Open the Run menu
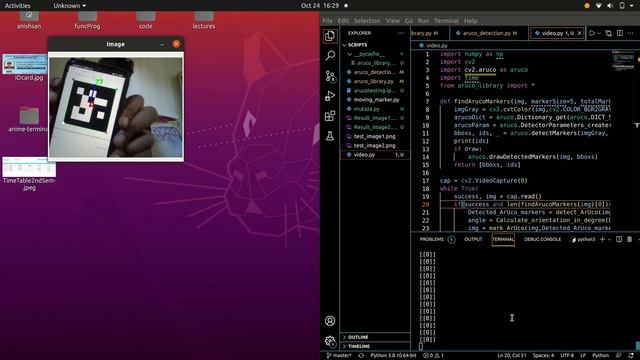Image resolution: width=640 pixels, height=360 pixels. click(x=423, y=20)
